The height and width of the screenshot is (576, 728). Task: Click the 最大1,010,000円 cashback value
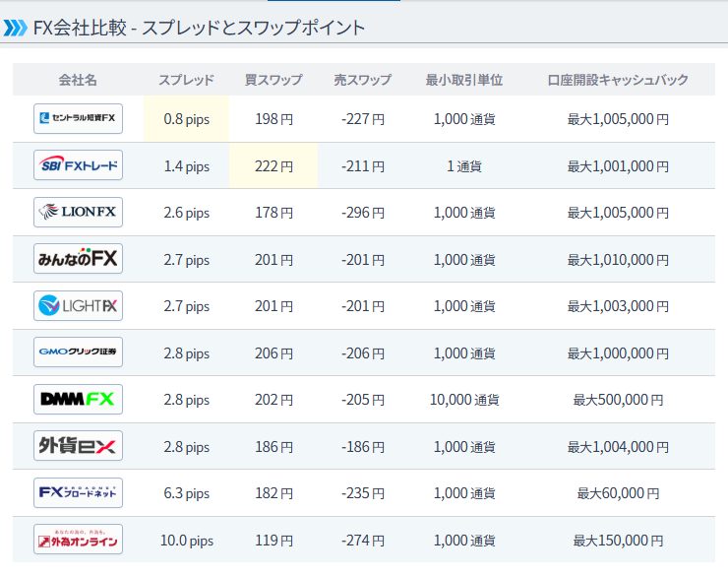coord(618,260)
